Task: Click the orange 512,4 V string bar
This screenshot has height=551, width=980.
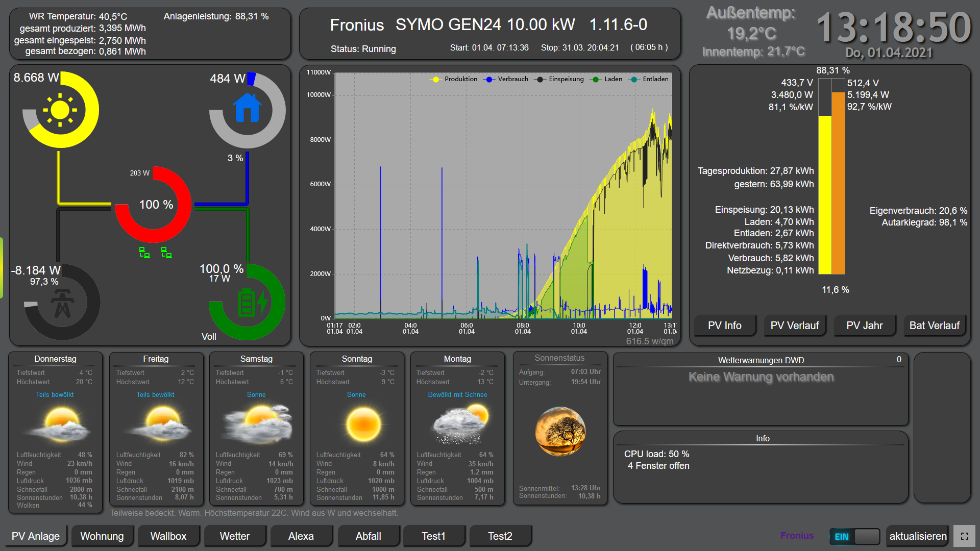Action: (x=838, y=183)
